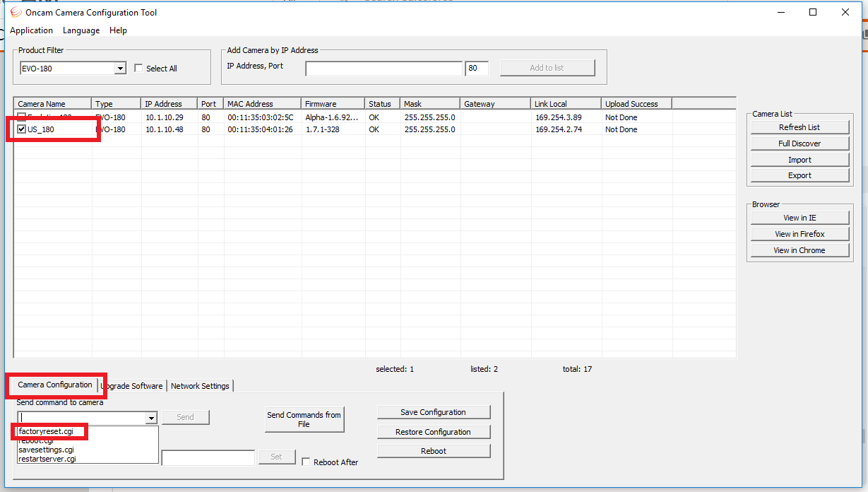Open the Language menu
This screenshot has height=492, width=868.
81,30
